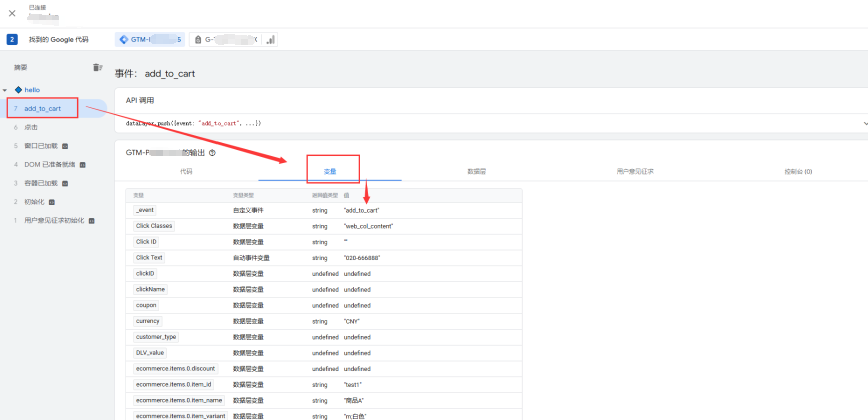The width and height of the screenshot is (868, 420).
Task: Click message icon beside 窗口已加载 event
Action: [65, 146]
